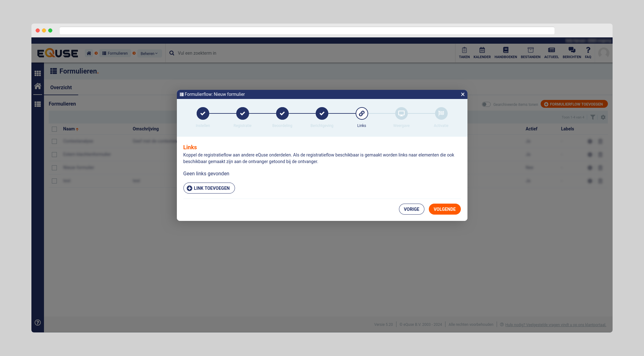Image resolution: width=644 pixels, height=356 pixels.
Task: Open the user avatar menu
Action: click(x=603, y=53)
